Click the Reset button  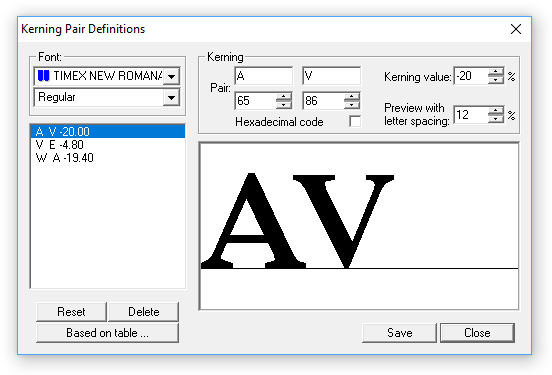pyautogui.click(x=71, y=312)
